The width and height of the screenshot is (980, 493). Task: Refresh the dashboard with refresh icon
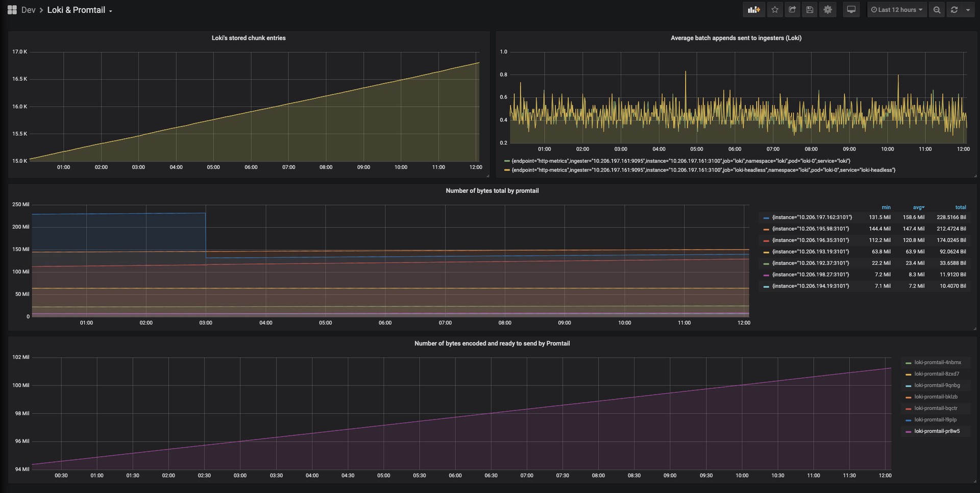[x=954, y=10]
